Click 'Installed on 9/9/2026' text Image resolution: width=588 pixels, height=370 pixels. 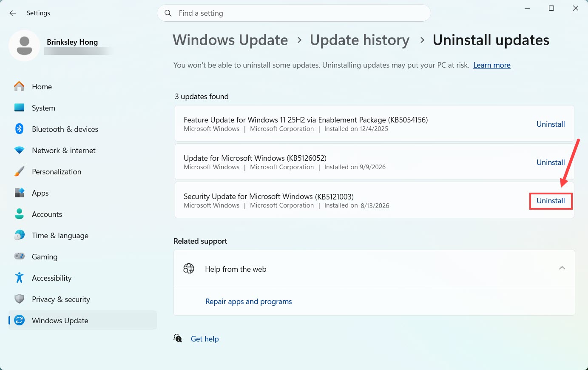pos(355,167)
